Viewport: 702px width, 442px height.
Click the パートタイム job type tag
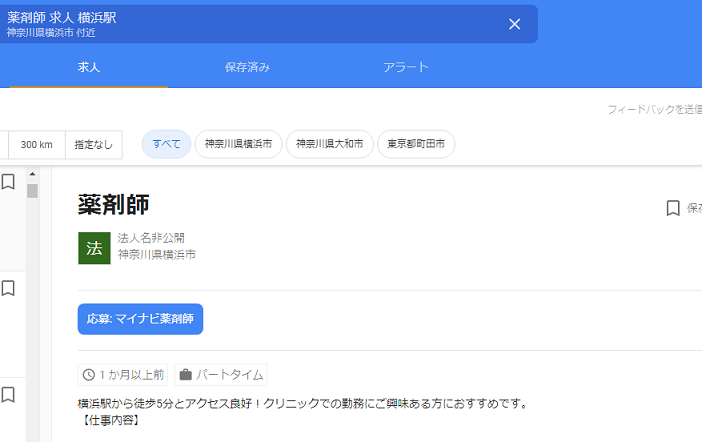pyautogui.click(x=221, y=375)
